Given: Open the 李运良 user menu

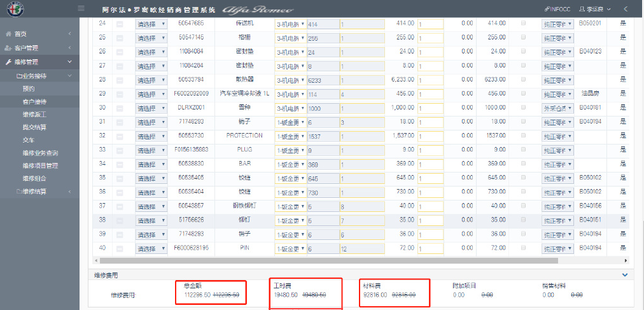Looking at the screenshot, I should point(595,9).
